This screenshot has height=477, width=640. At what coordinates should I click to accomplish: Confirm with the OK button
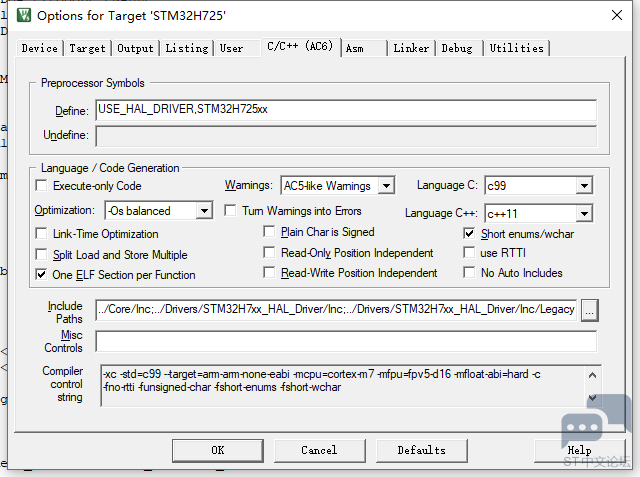pos(218,450)
